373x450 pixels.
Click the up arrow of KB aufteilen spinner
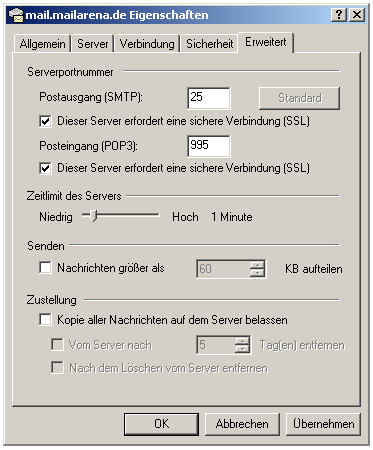coord(257,265)
